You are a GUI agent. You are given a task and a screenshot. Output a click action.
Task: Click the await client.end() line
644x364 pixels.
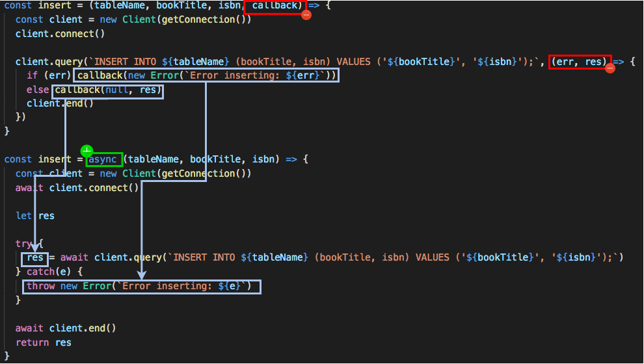(66, 328)
